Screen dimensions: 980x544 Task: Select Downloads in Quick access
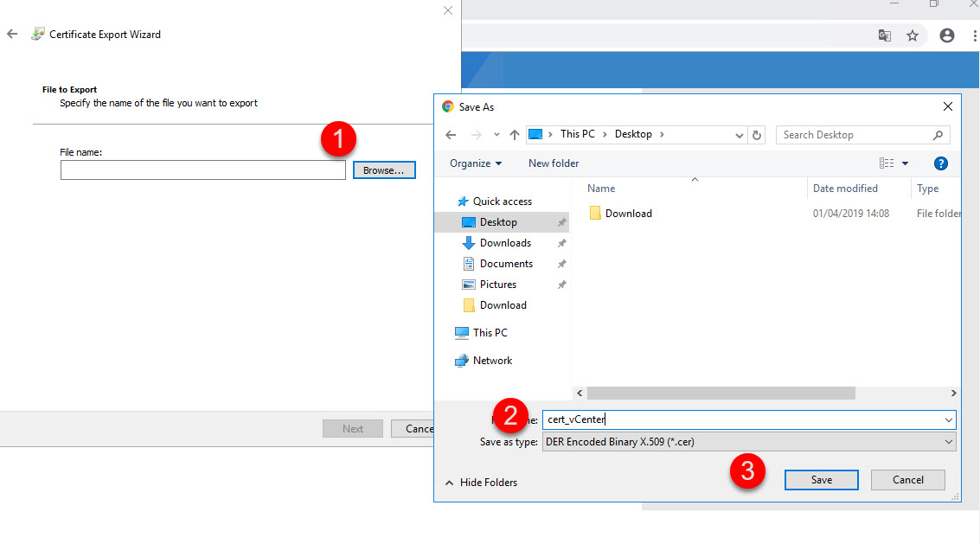(505, 243)
